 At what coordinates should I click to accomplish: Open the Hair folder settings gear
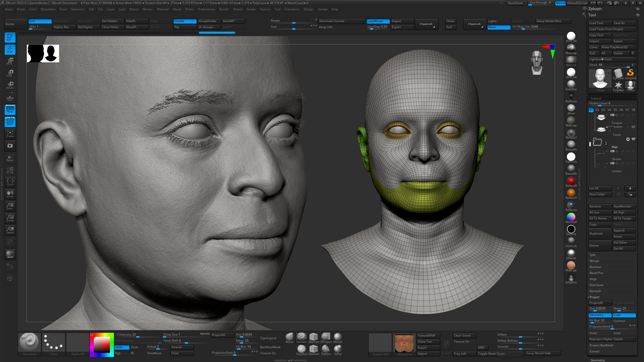tap(628, 139)
